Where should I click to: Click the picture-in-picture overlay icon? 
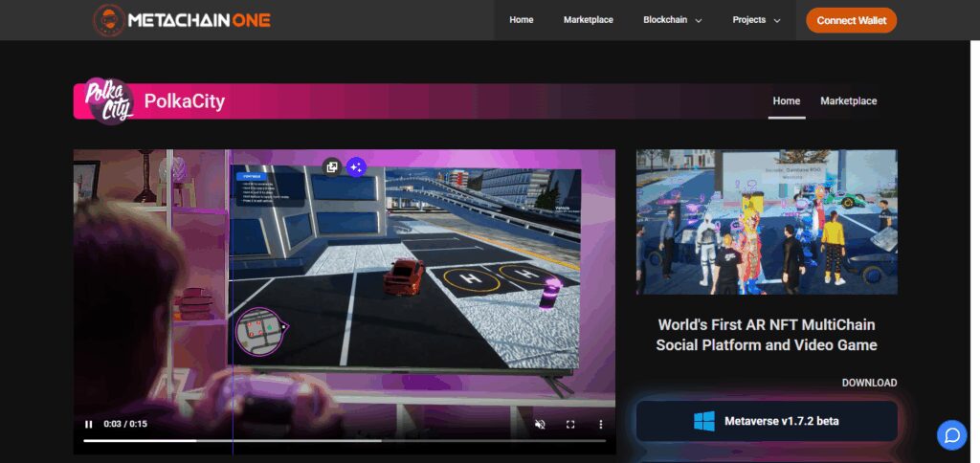[x=332, y=166]
